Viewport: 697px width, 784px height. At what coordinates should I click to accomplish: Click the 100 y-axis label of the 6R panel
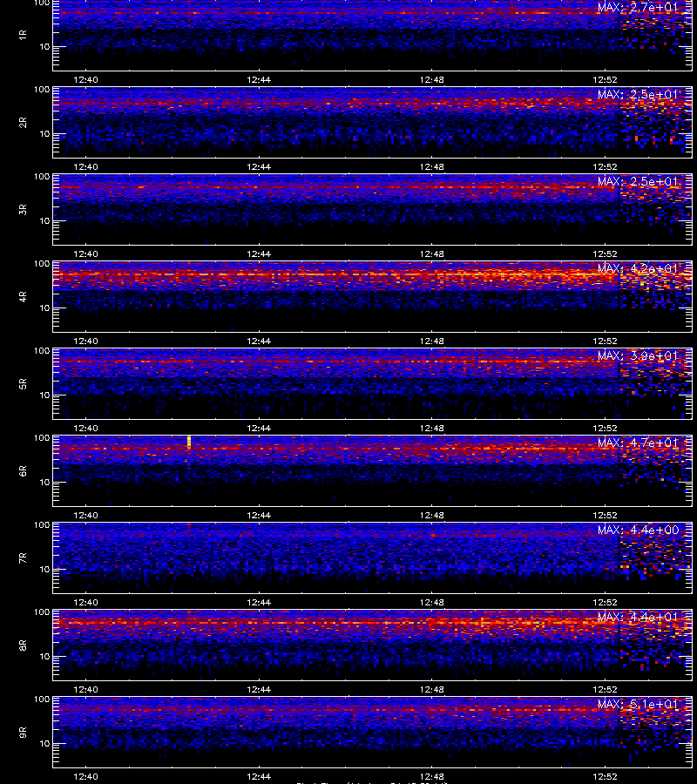(42, 438)
